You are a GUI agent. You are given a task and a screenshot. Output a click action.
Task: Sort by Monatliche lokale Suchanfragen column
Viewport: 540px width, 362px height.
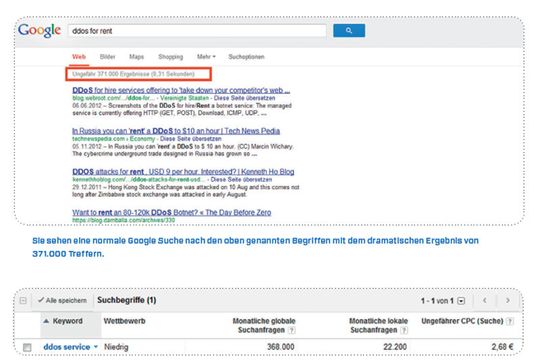pyautogui.click(x=378, y=325)
